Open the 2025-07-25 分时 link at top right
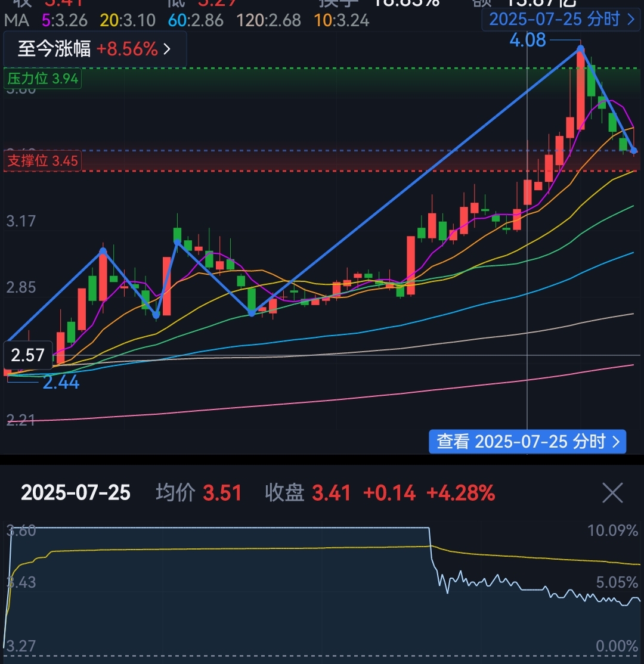644x664 pixels. coord(562,20)
